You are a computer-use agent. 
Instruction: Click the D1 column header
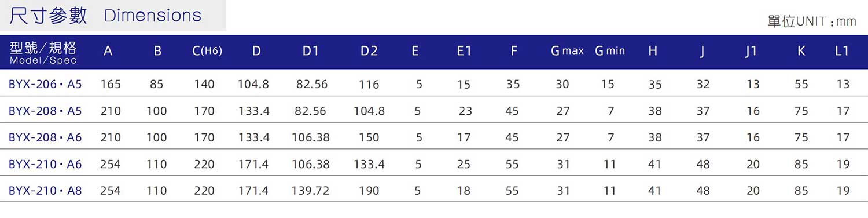[311, 51]
